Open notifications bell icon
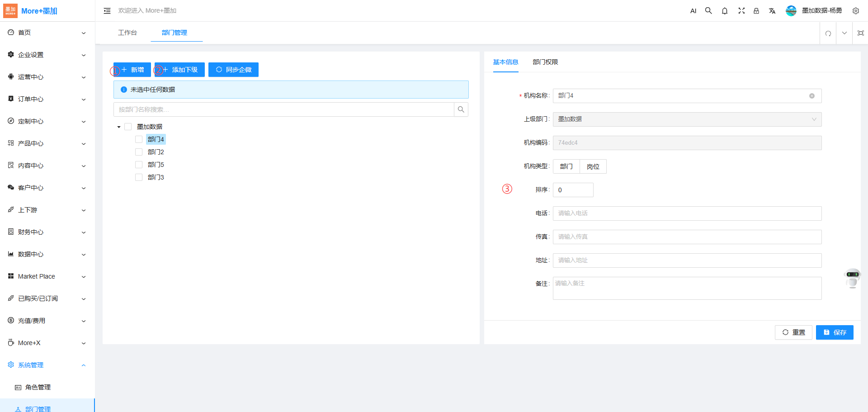 pos(725,11)
